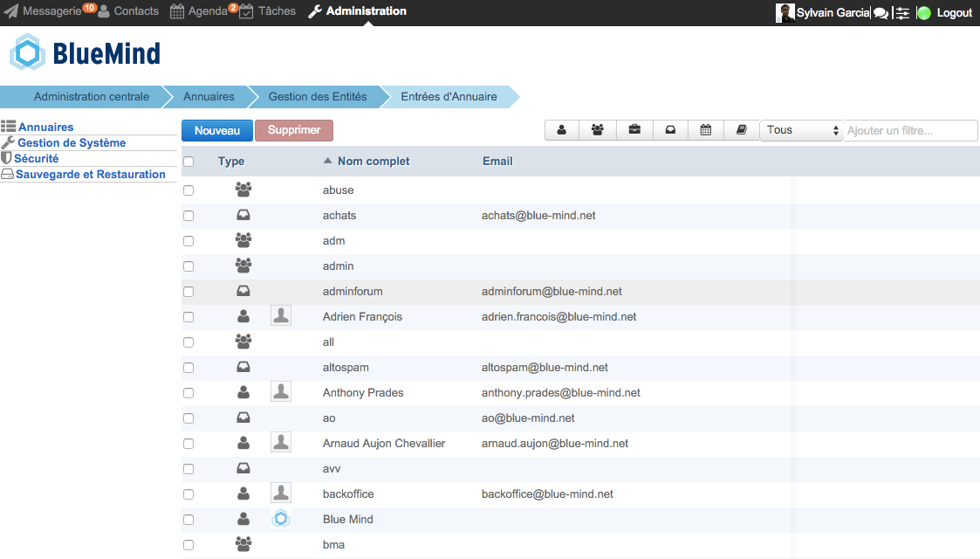Check the altospam row checkbox
Screen dimensions: 980x559
[188, 368]
